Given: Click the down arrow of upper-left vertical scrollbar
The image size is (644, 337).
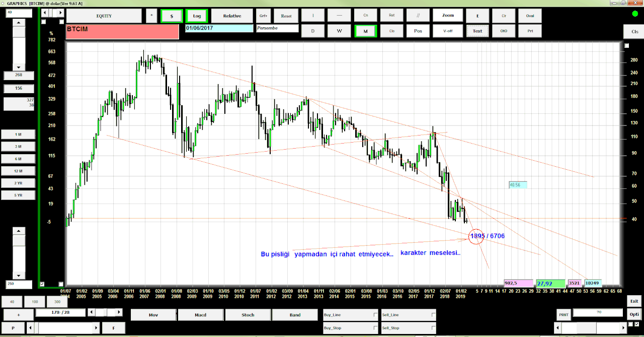Looking at the screenshot, I should tap(19, 67).
